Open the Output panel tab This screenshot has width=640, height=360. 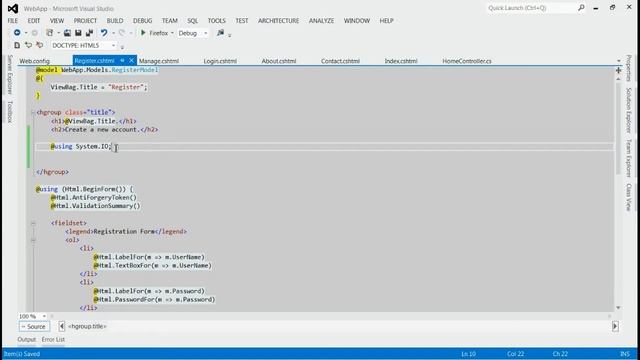tap(27, 340)
